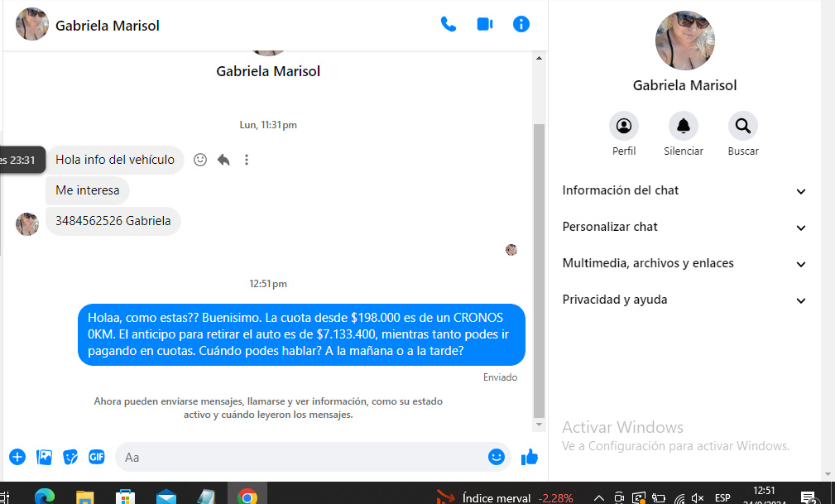835x504 pixels.
Task: Expand Información del chat section
Action: 684,190
